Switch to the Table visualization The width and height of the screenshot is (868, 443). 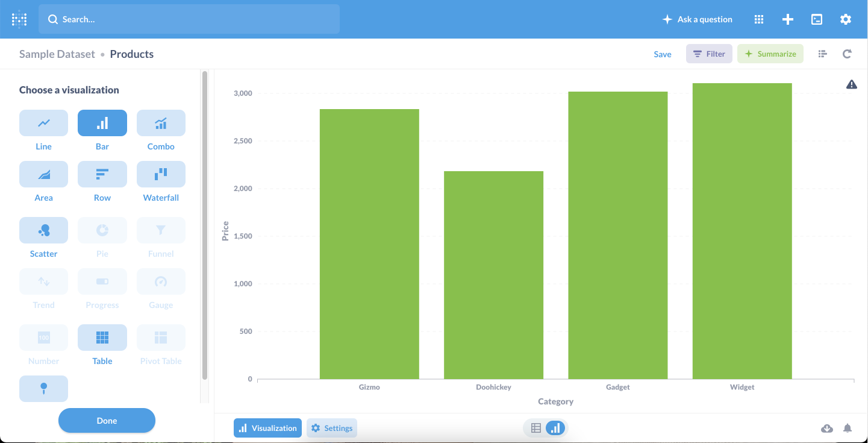click(102, 338)
